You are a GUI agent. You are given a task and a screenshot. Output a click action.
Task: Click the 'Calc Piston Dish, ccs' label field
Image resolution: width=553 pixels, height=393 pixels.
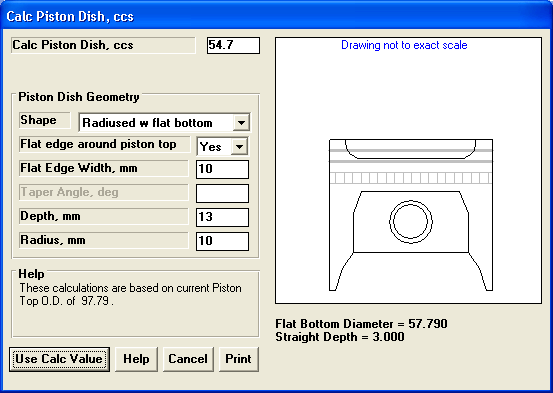point(103,45)
